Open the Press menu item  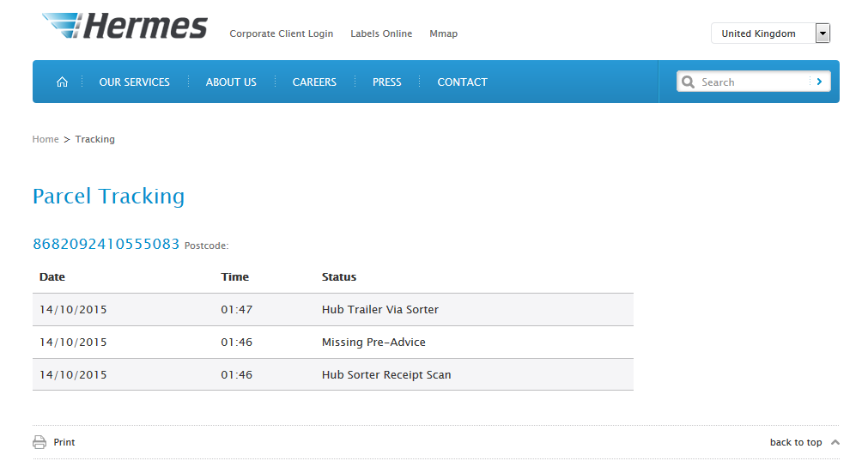387,82
